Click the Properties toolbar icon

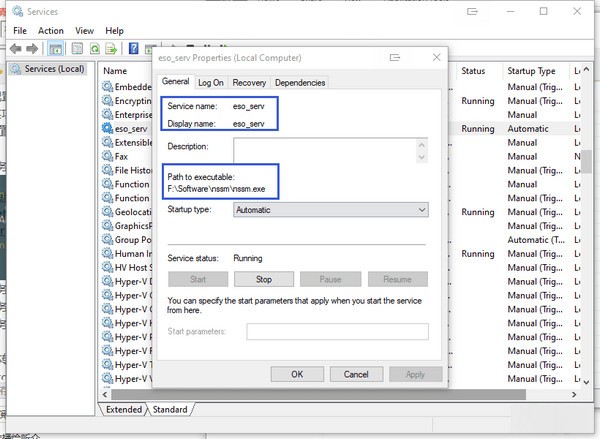[x=76, y=48]
